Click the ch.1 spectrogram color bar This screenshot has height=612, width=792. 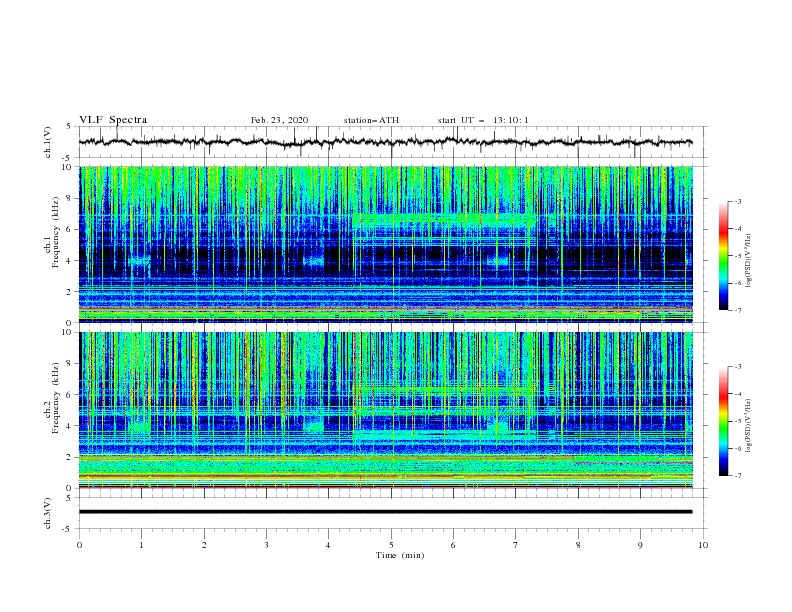tap(723, 255)
